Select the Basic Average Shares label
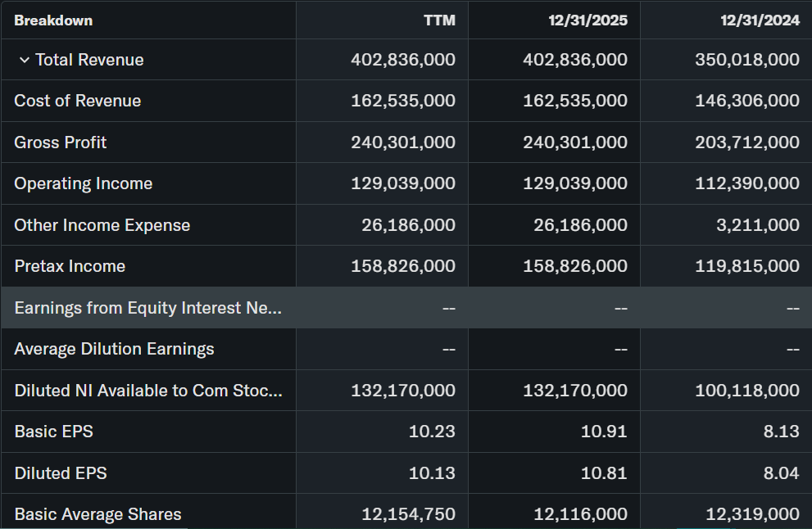Image resolution: width=812 pixels, height=529 pixels. pyautogui.click(x=98, y=514)
